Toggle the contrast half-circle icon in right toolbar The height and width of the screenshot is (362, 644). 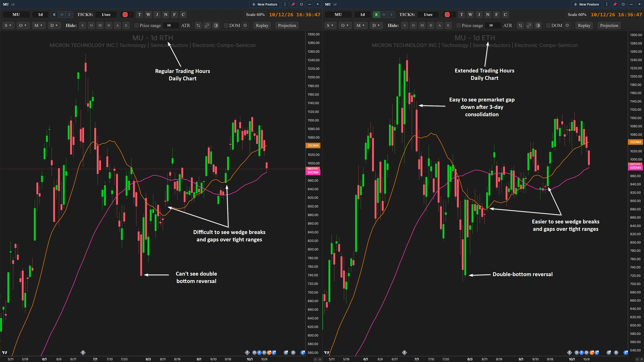pos(538,25)
